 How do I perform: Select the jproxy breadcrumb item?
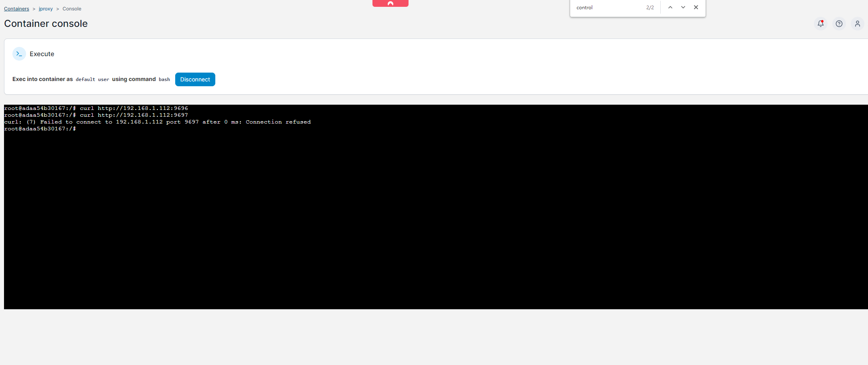[45, 8]
